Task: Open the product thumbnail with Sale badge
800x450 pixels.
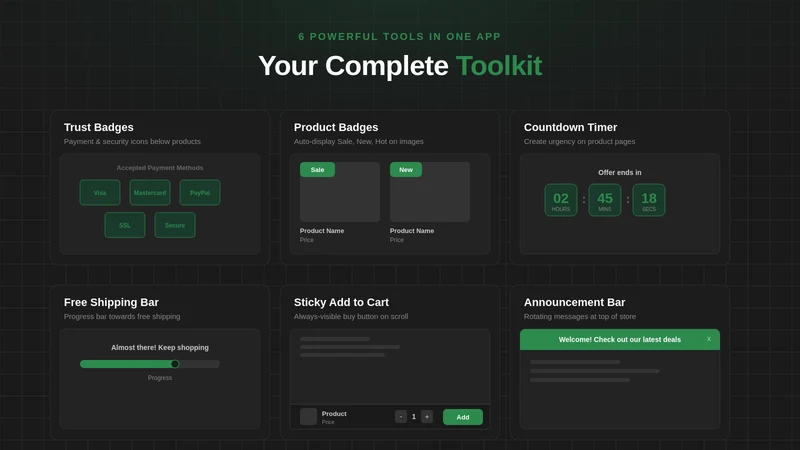Action: coord(340,192)
